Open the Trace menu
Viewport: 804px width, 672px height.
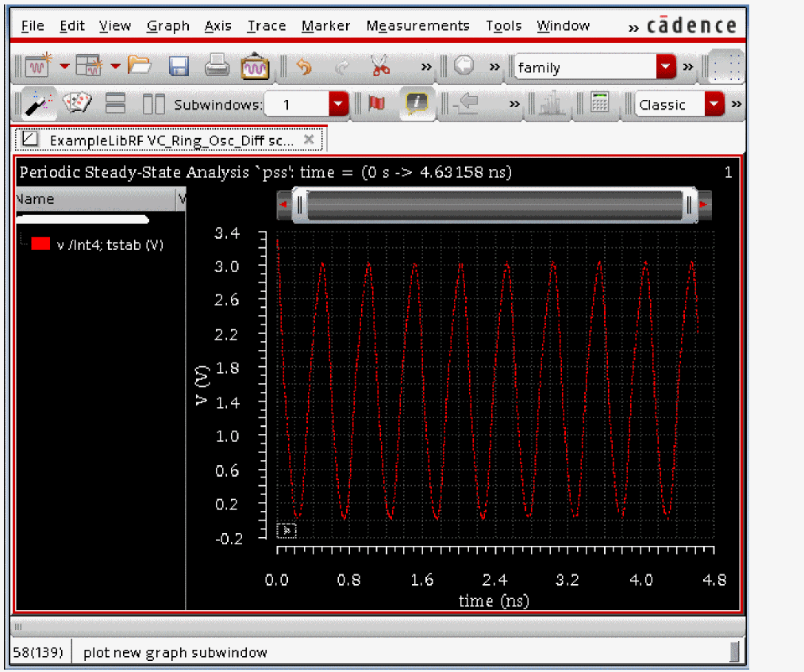pyautogui.click(x=266, y=26)
